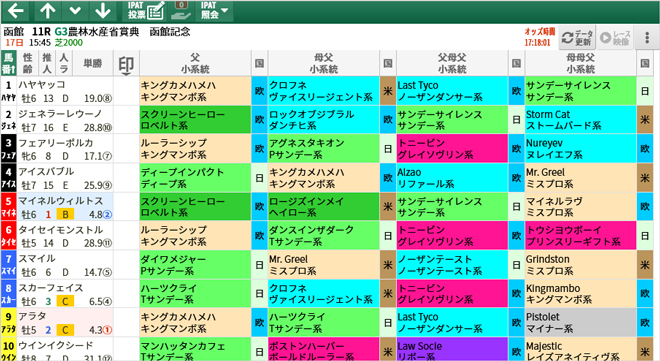Click the 父母父 小系統 column header
660x361 pixels.
(x=452, y=64)
